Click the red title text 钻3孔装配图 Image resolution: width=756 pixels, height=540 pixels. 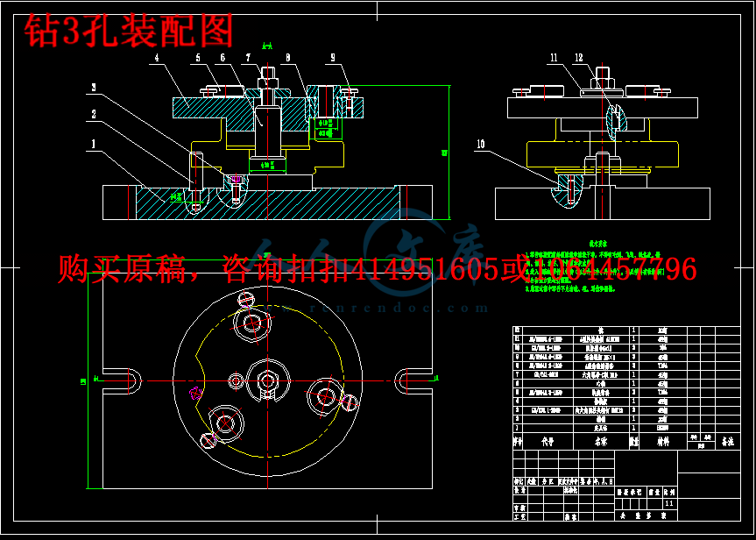click(x=129, y=30)
